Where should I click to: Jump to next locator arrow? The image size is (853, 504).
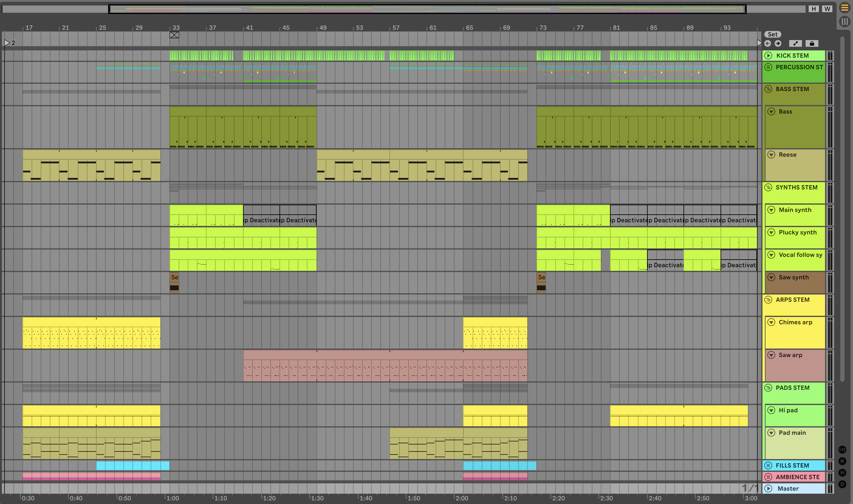pos(778,43)
